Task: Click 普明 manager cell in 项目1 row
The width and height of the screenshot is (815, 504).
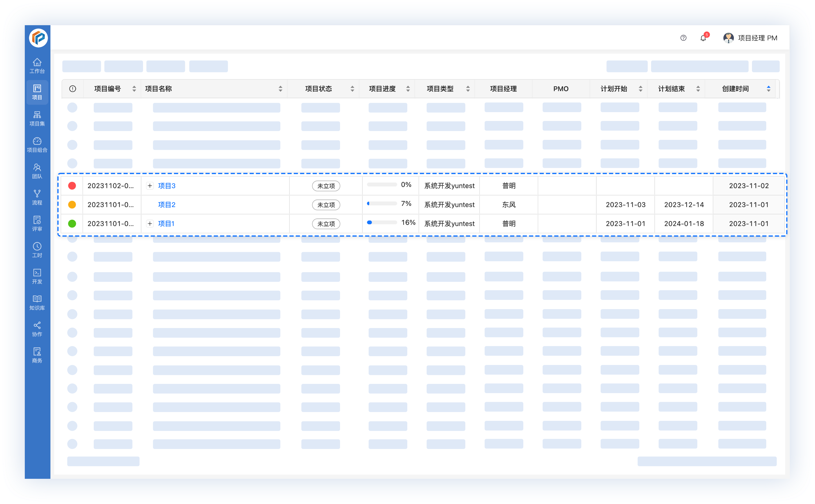Action: click(x=509, y=224)
